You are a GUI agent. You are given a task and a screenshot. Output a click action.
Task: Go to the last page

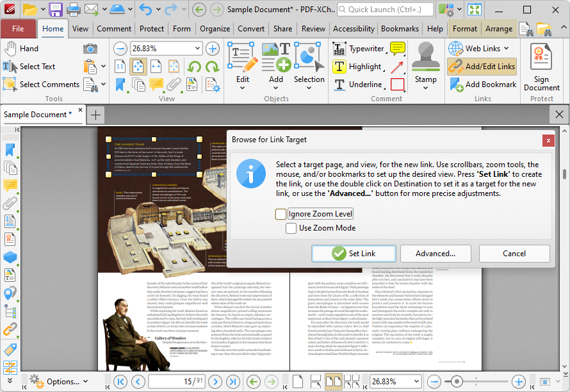[232, 382]
